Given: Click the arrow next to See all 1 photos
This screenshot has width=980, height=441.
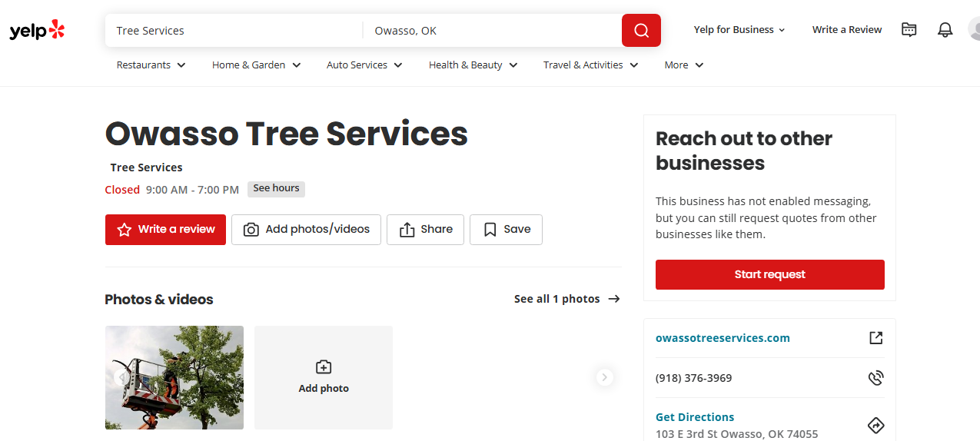Looking at the screenshot, I should (x=614, y=299).
